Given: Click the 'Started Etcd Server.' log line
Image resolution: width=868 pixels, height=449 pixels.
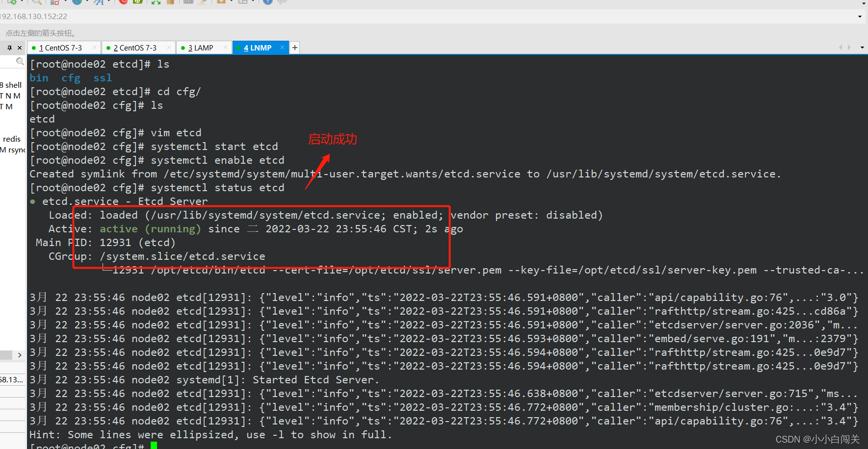Looking at the screenshot, I should pyautogui.click(x=204, y=380).
